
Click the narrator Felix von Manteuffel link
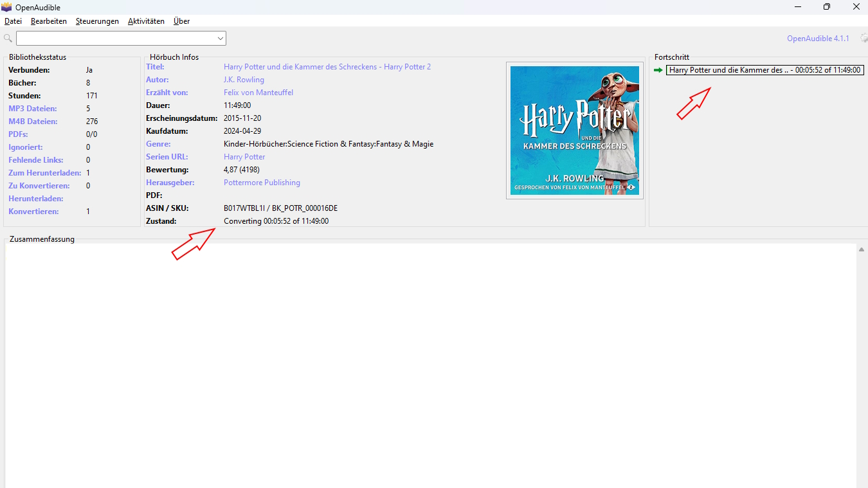[258, 93]
